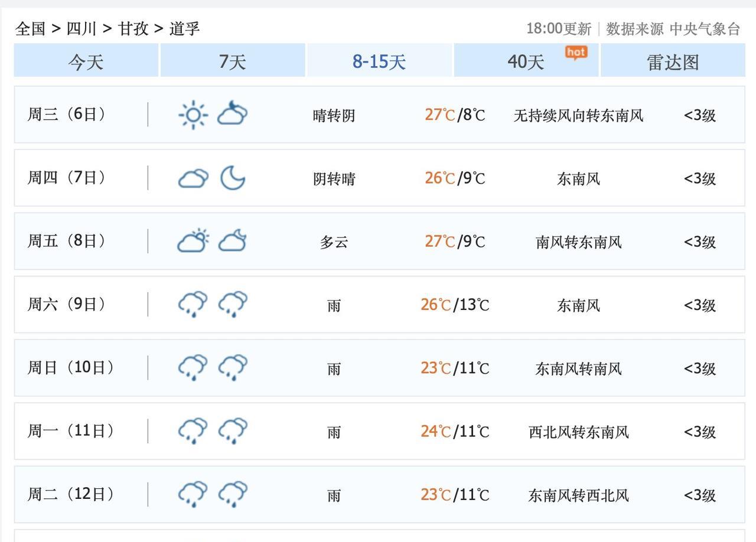Click the partly cloudy sun icon for 周五

[193, 241]
